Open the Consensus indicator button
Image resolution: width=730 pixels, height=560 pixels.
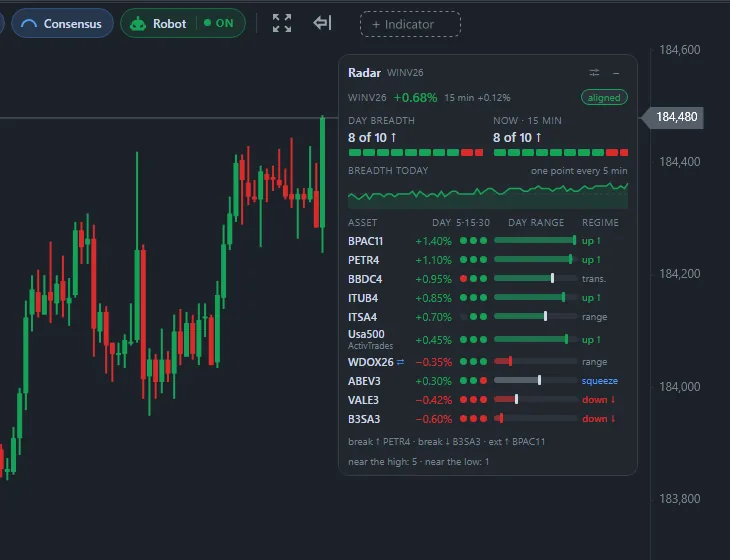click(x=62, y=23)
